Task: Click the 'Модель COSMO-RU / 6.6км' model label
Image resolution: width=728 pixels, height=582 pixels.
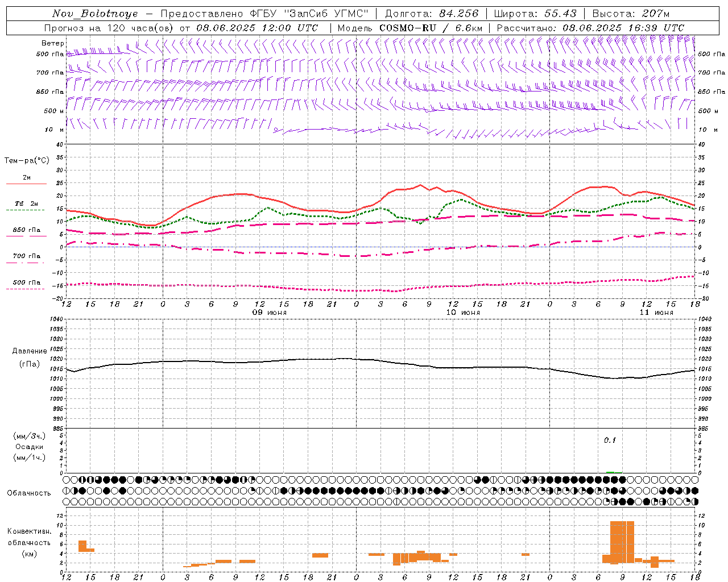Action: click(x=410, y=28)
